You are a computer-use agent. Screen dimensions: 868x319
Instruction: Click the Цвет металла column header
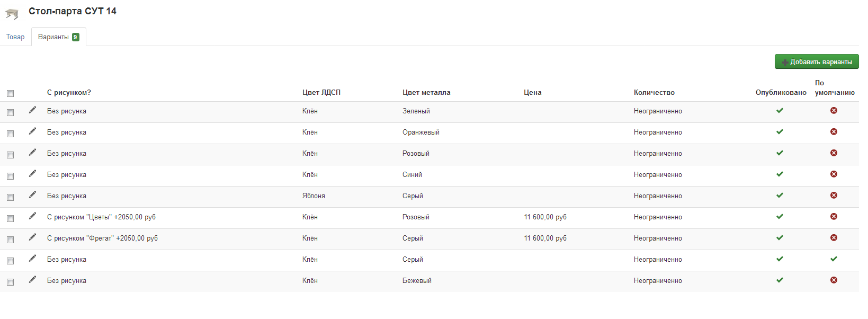(x=426, y=92)
